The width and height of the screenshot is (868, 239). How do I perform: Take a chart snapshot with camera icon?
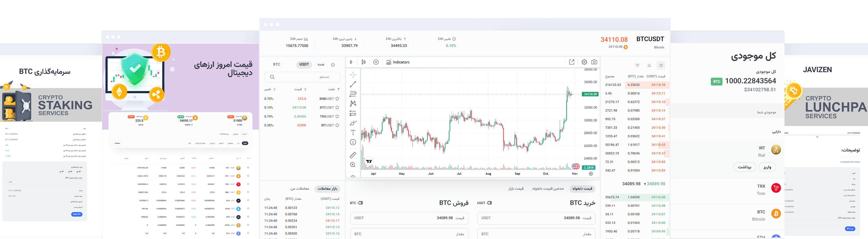pyautogui.click(x=594, y=62)
